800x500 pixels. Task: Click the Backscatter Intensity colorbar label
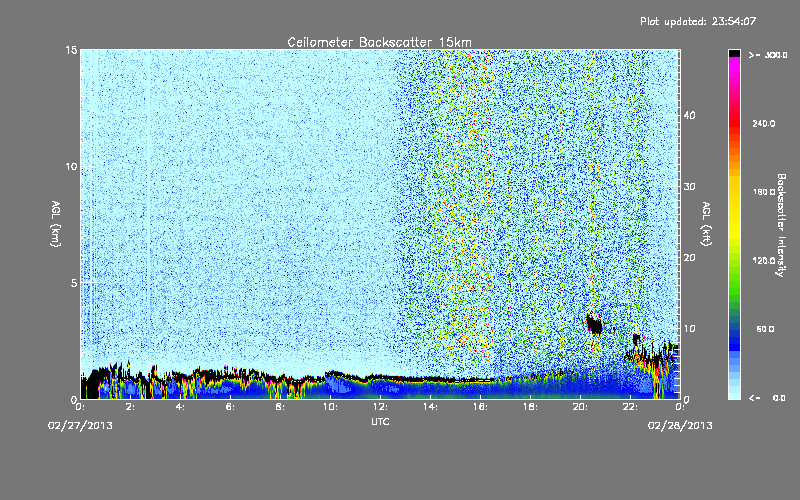coord(781,225)
